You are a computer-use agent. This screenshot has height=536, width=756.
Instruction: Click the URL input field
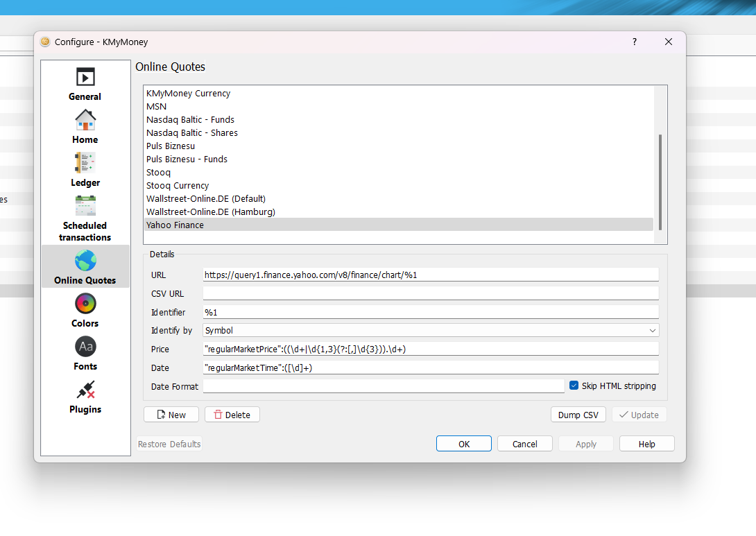[431, 275]
